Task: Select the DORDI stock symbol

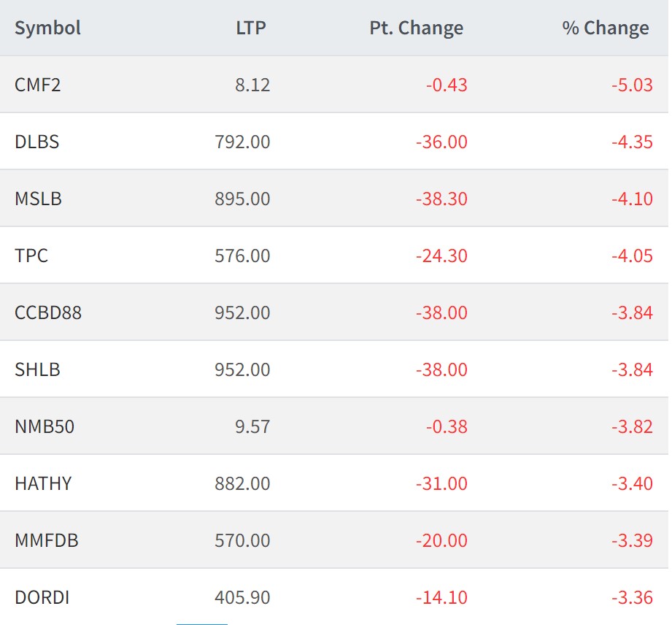Action: (x=42, y=597)
